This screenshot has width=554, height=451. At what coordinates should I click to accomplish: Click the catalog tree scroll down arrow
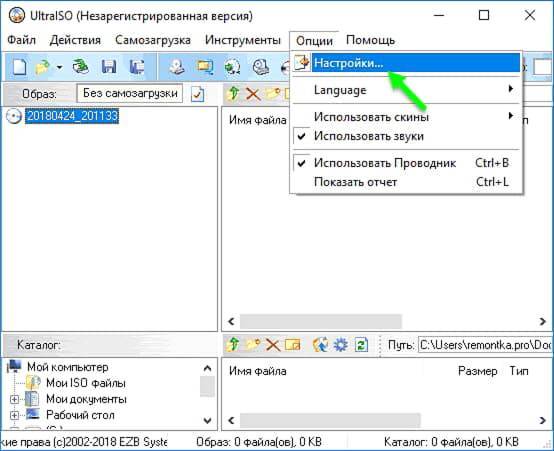pyautogui.click(x=207, y=421)
